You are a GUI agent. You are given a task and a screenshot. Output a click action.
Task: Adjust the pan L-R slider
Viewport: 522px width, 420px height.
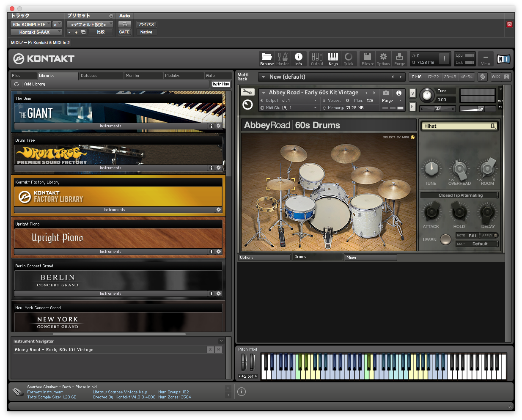click(437, 109)
